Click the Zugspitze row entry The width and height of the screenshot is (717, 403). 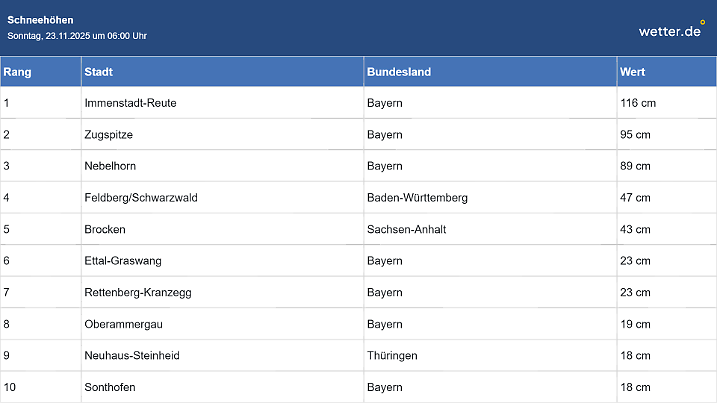[x=109, y=134]
